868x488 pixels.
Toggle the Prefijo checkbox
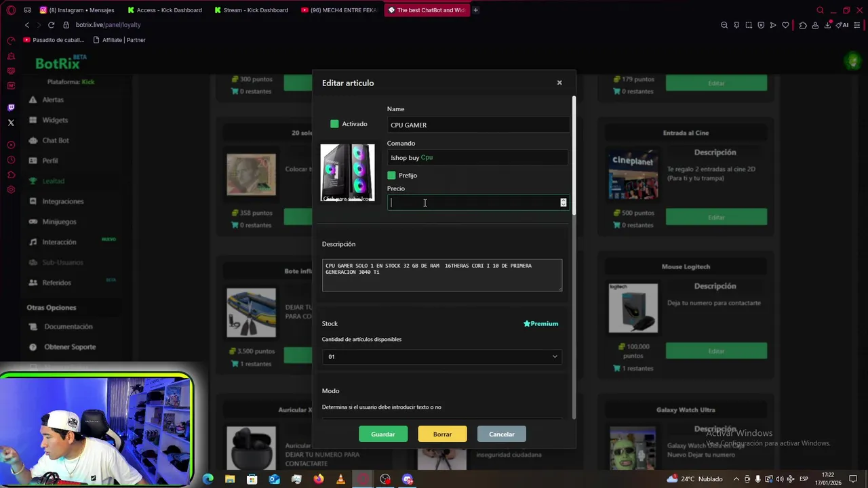coord(391,176)
